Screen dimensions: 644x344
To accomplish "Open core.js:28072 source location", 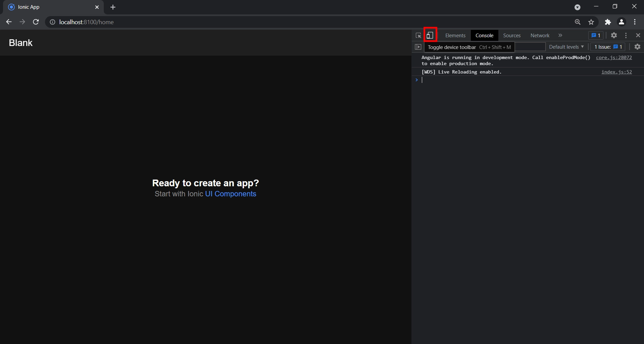I will pyautogui.click(x=614, y=57).
